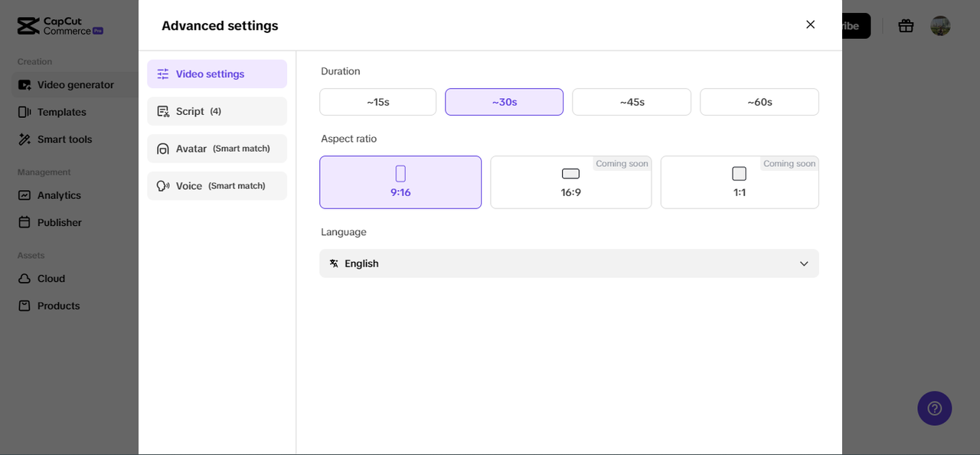980x455 pixels.
Task: Click the Video settings sliders icon
Action: click(x=163, y=74)
